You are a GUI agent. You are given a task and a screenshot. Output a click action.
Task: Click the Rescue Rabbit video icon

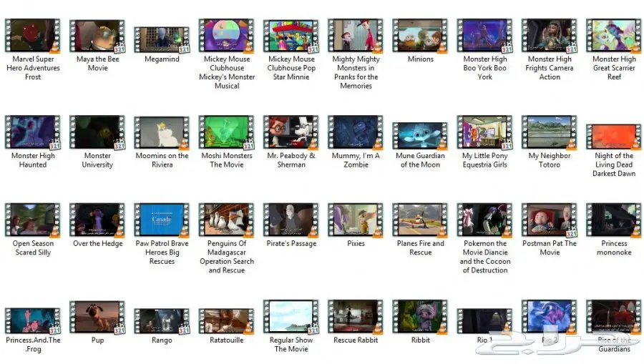pos(356,317)
